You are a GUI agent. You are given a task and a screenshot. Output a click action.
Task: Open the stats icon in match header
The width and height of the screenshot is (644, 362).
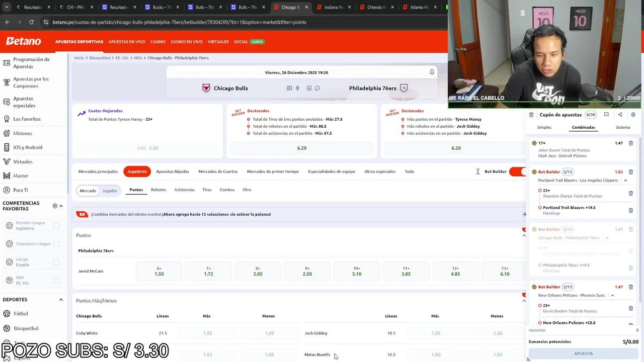click(309, 88)
